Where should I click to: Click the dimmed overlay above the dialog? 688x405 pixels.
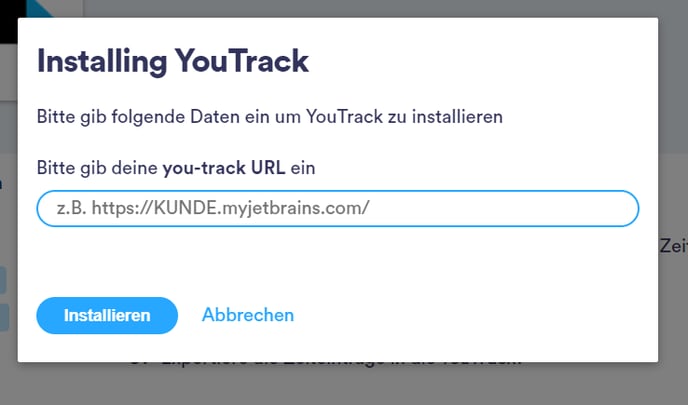point(373,8)
